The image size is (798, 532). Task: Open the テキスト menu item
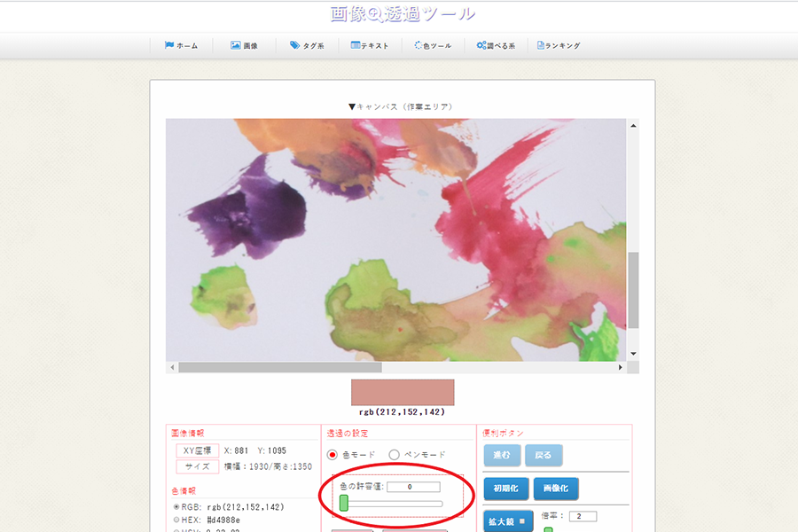point(370,45)
